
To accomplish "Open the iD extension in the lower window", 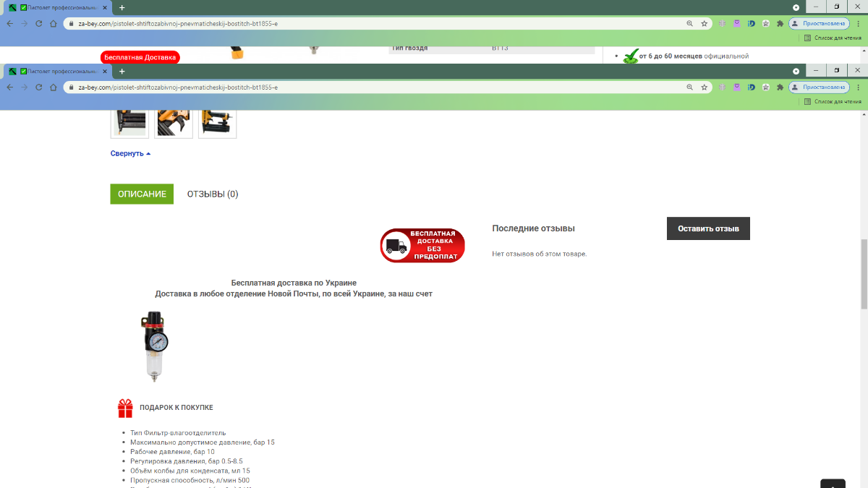I will [x=752, y=87].
